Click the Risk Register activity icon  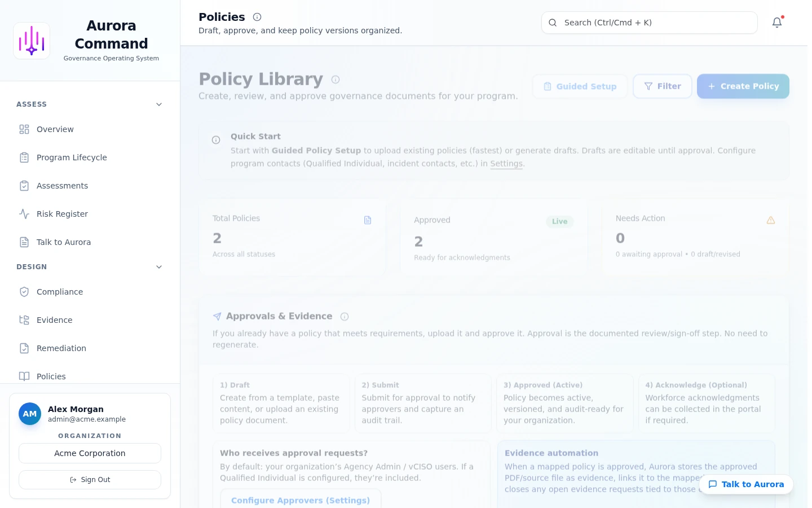(24, 214)
